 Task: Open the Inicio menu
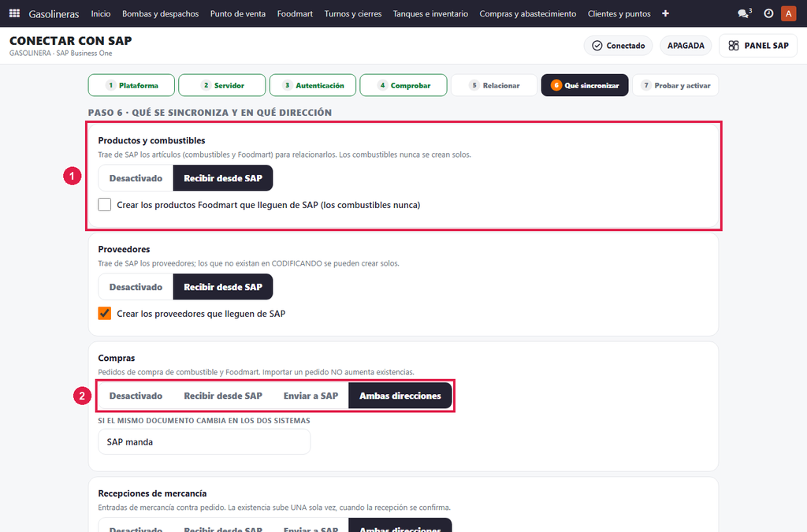pyautogui.click(x=101, y=14)
